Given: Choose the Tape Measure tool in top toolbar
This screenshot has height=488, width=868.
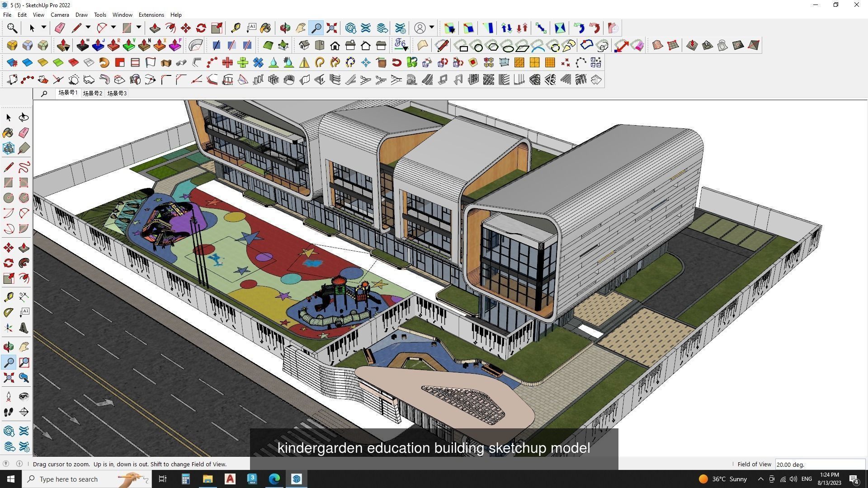Looking at the screenshot, I should click(236, 28).
